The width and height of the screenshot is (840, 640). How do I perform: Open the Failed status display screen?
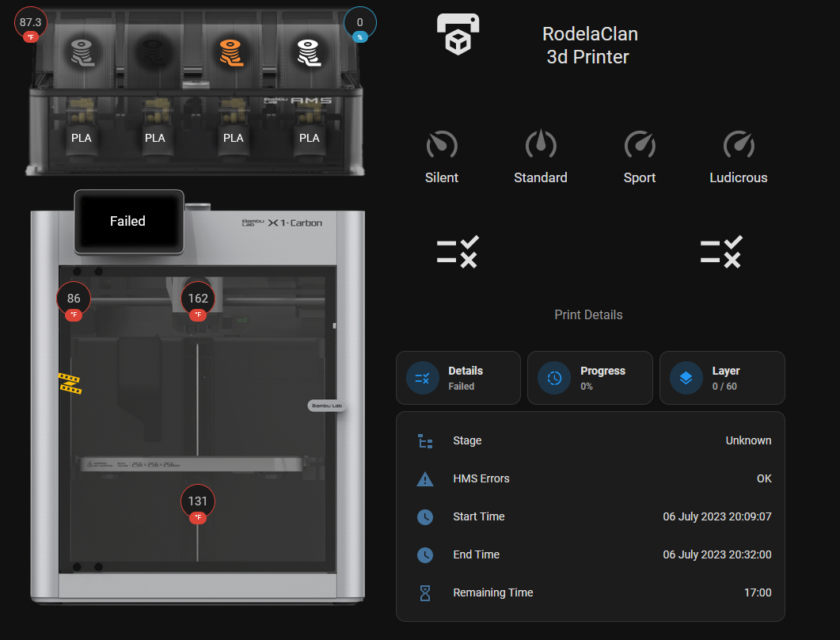pyautogui.click(x=128, y=221)
